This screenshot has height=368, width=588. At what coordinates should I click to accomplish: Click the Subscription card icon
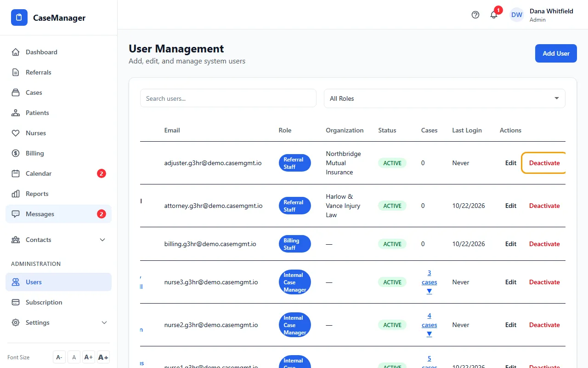click(16, 302)
